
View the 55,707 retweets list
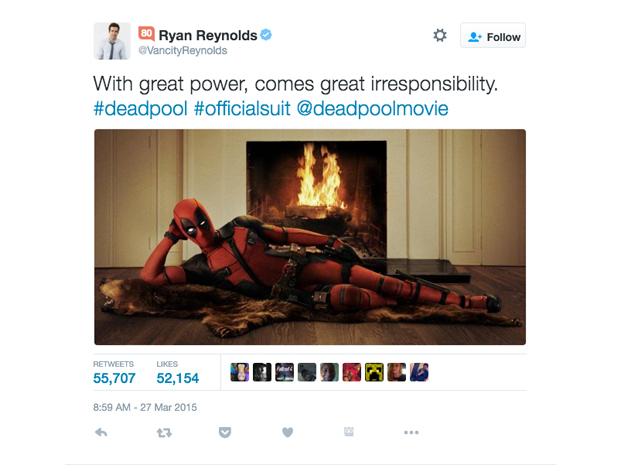[114, 373]
